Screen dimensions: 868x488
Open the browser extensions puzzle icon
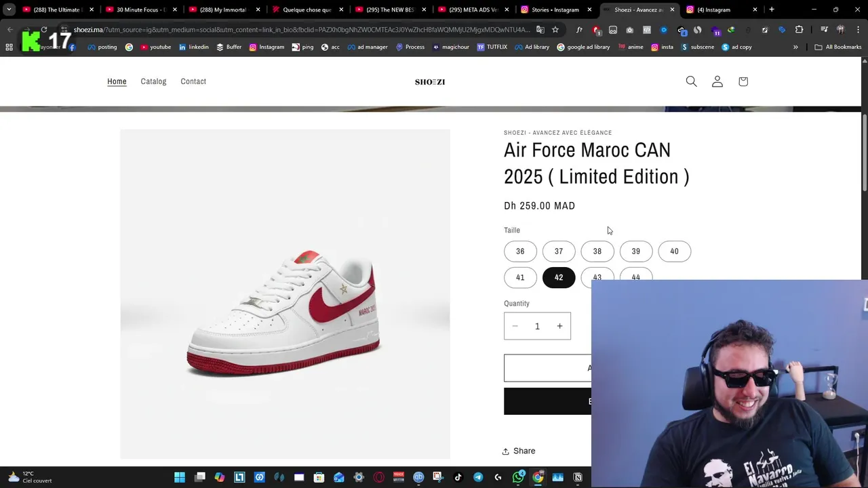(x=799, y=30)
